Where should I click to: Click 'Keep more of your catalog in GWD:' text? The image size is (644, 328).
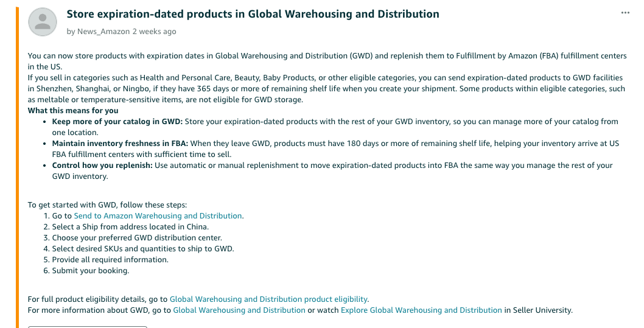point(117,122)
